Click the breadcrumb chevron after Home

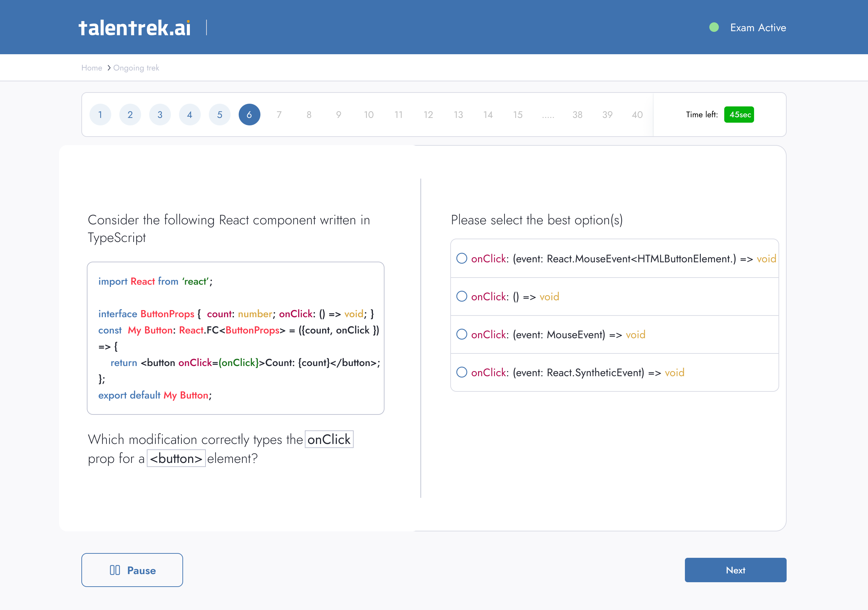(108, 68)
